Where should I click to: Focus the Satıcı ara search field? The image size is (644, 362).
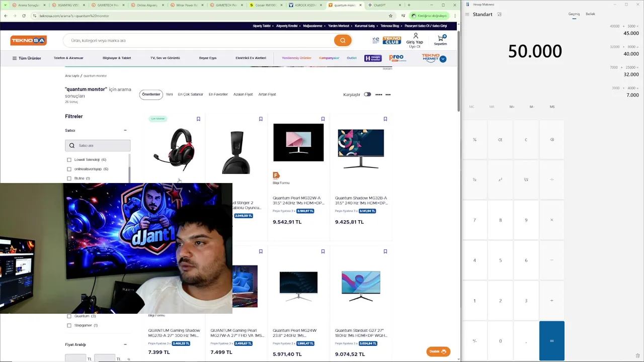[x=98, y=145]
